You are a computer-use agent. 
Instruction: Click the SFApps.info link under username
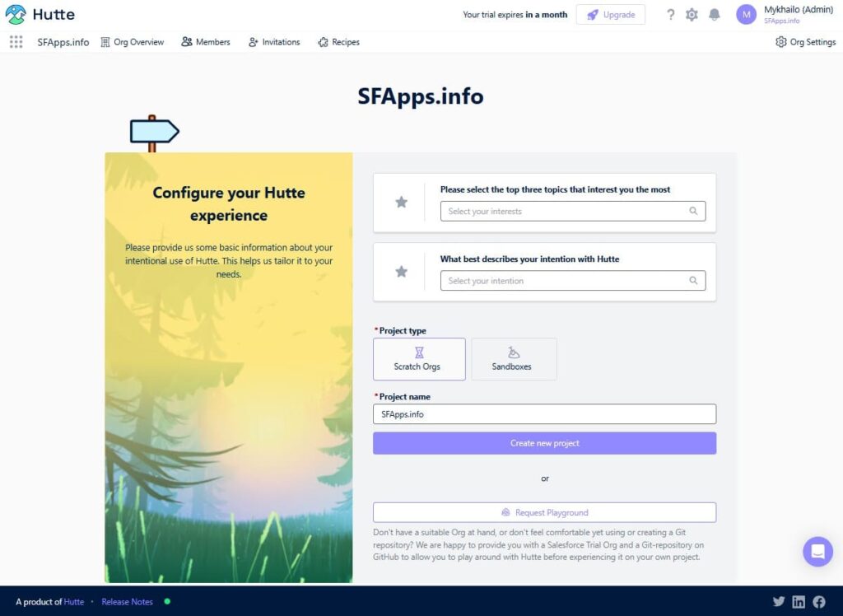(x=782, y=21)
